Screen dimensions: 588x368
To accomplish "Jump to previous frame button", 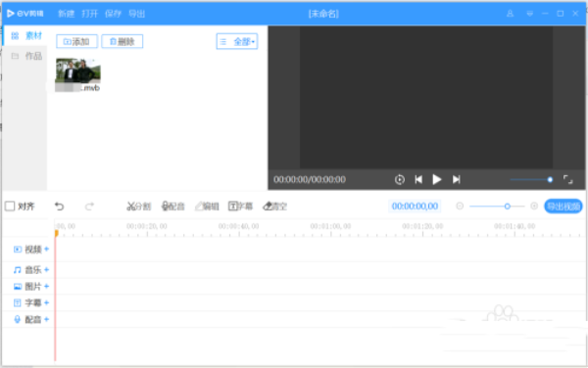I will coord(418,180).
